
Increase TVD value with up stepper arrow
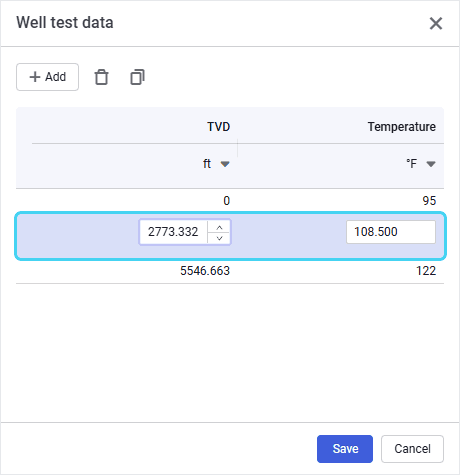(219, 227)
